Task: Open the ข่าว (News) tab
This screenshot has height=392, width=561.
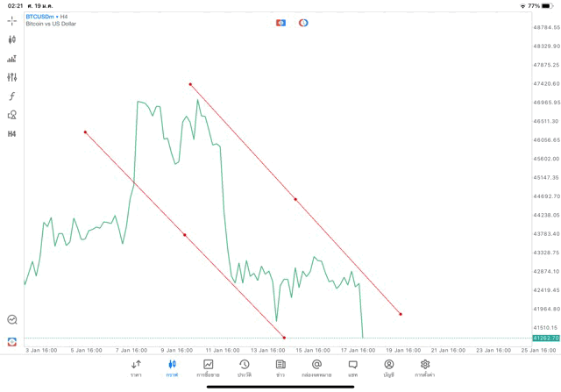Action: 280,367
